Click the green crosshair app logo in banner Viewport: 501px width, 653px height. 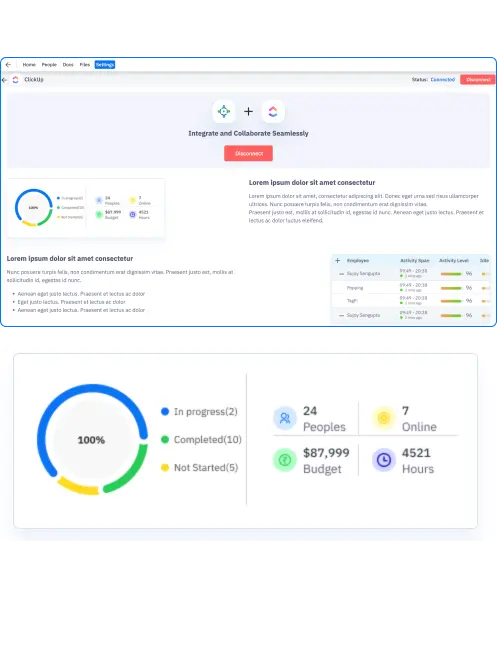point(224,112)
